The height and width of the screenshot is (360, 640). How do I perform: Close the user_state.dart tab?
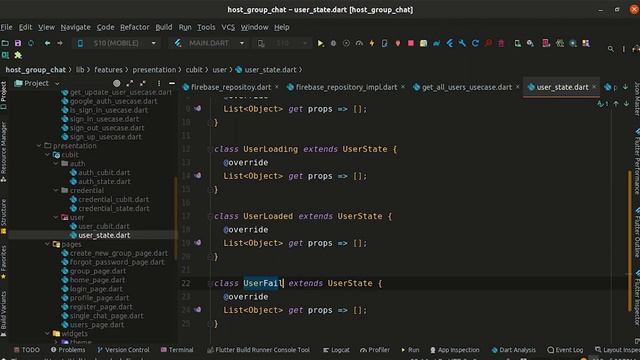click(x=594, y=87)
